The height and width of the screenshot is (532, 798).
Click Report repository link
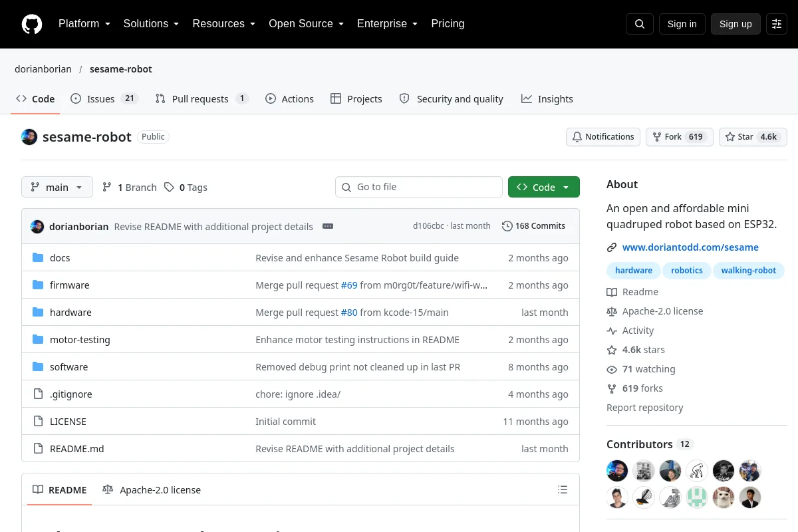click(x=645, y=408)
